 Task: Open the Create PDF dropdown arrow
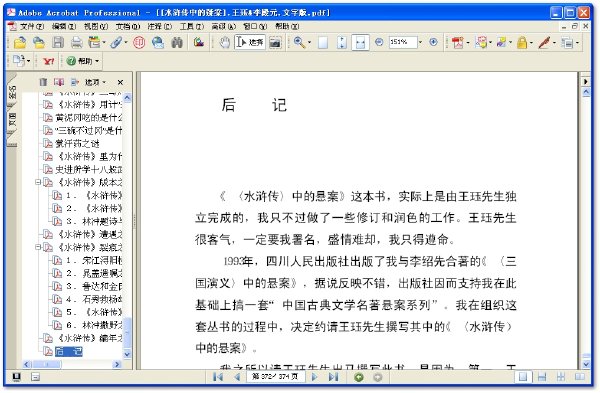tap(468, 42)
